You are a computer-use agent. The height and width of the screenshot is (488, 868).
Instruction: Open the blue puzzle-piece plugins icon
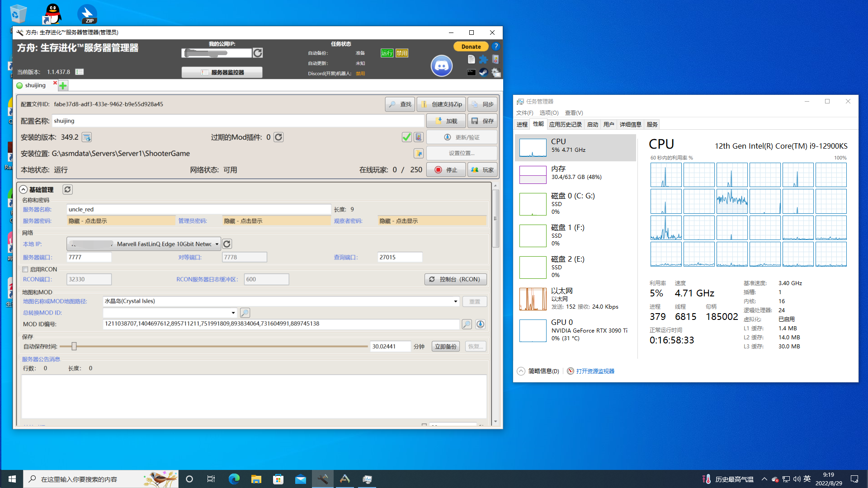483,59
